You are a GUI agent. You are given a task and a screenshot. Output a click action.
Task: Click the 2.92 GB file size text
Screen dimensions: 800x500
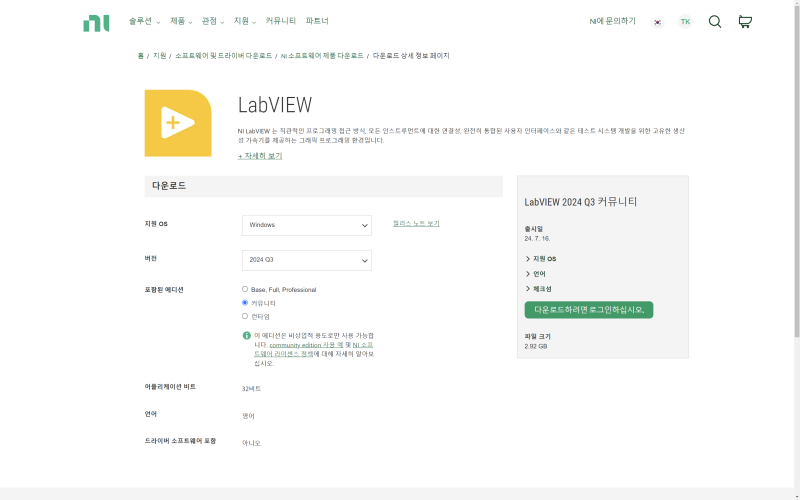tap(536, 346)
